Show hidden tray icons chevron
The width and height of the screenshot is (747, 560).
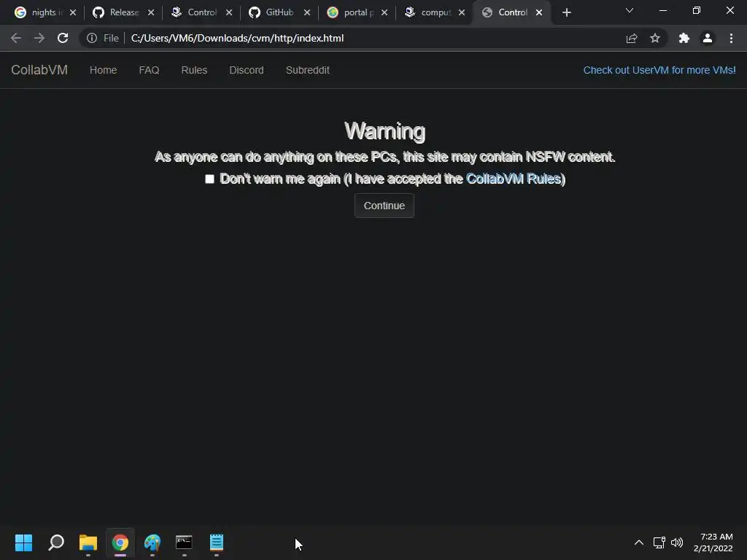[639, 542]
